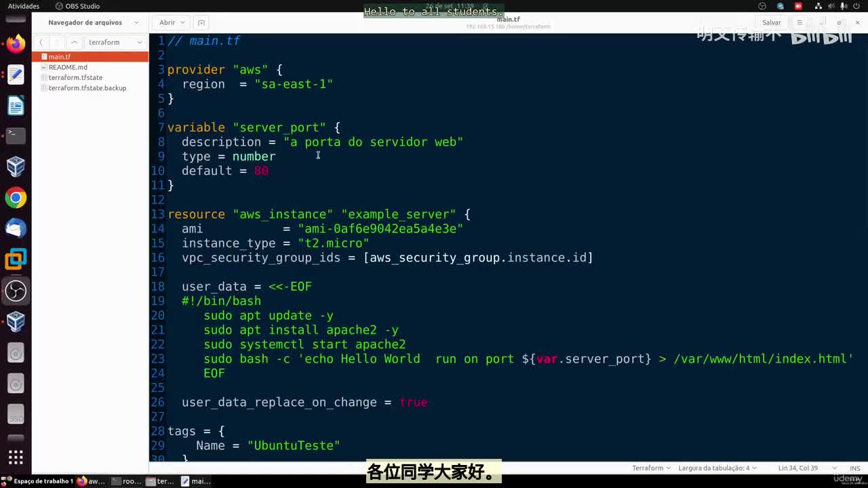Open LibreOffice Writer in the dock

point(16,106)
